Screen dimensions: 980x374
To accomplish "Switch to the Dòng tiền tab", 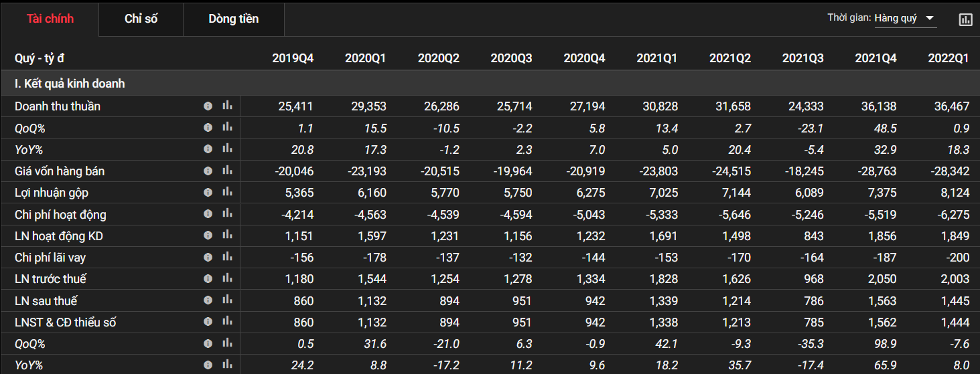I will [x=233, y=19].
